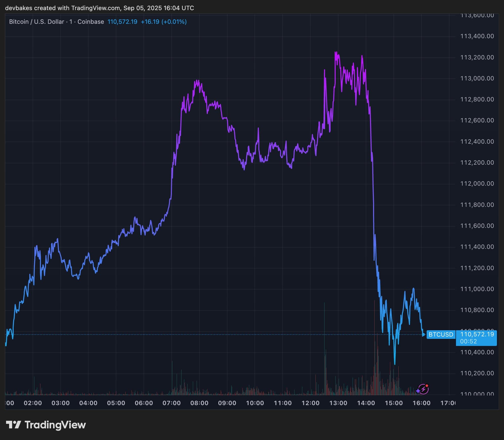Image resolution: width=504 pixels, height=440 pixels.
Task: Click the 110,200.00 price scale label
Action: [477, 373]
